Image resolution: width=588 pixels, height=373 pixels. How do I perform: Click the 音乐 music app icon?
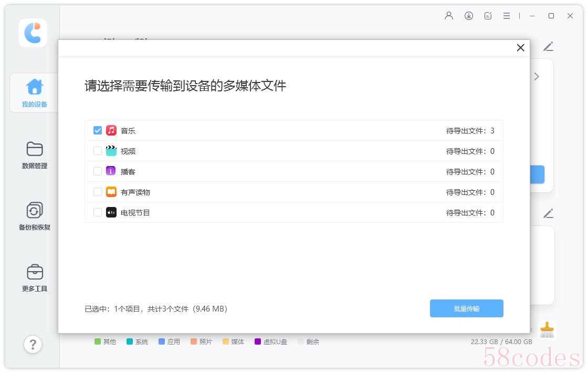111,130
